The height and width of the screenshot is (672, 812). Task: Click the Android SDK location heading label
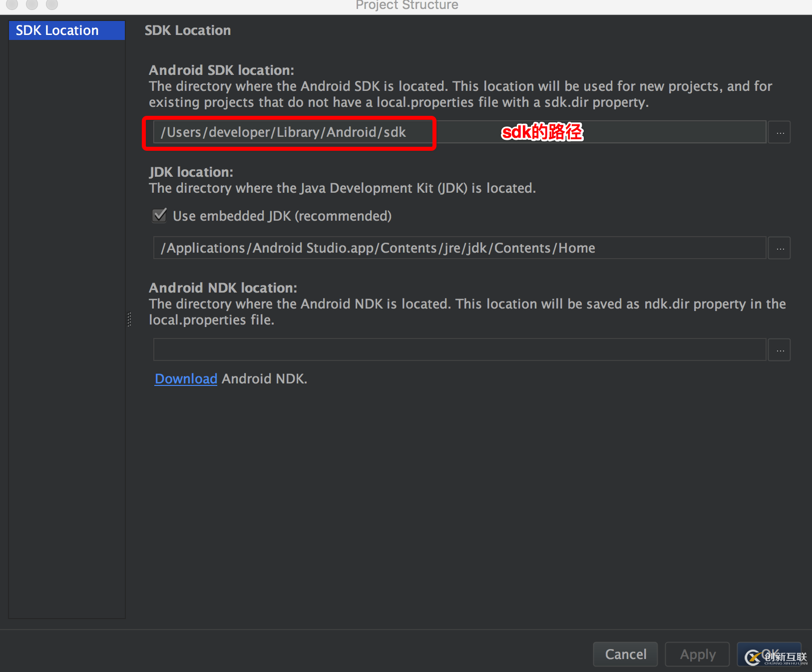click(x=221, y=70)
